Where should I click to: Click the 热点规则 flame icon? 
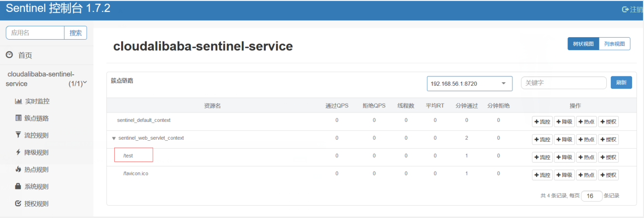click(18, 169)
